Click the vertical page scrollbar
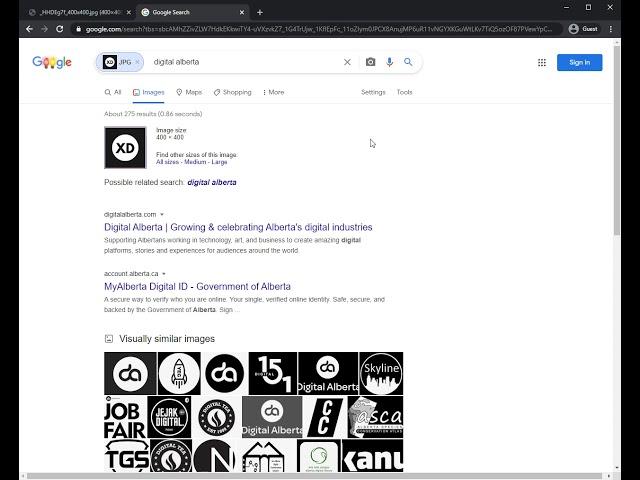This screenshot has height=480, width=640. [x=617, y=141]
